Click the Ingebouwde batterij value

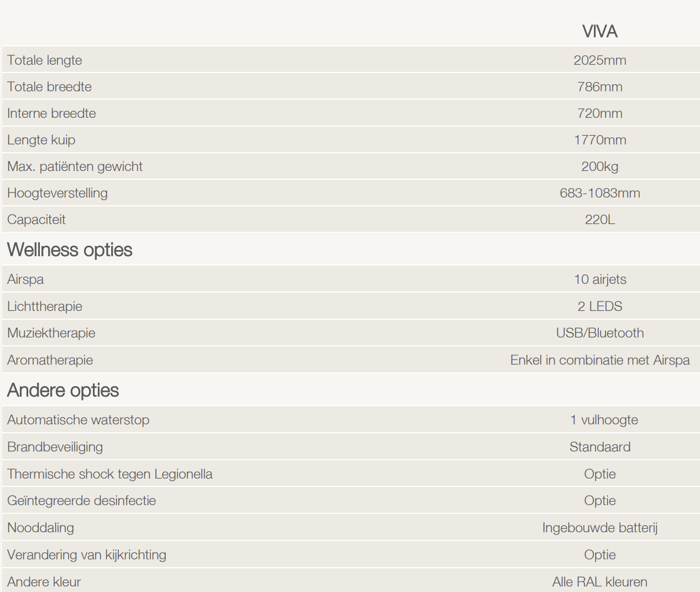pyautogui.click(x=599, y=528)
